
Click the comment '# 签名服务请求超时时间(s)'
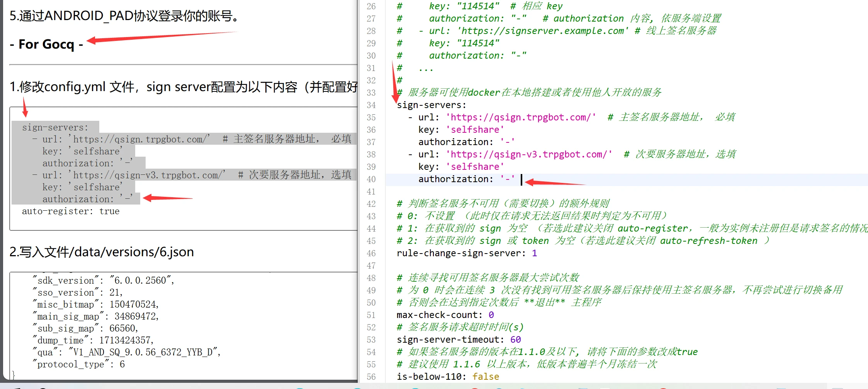[460, 327]
